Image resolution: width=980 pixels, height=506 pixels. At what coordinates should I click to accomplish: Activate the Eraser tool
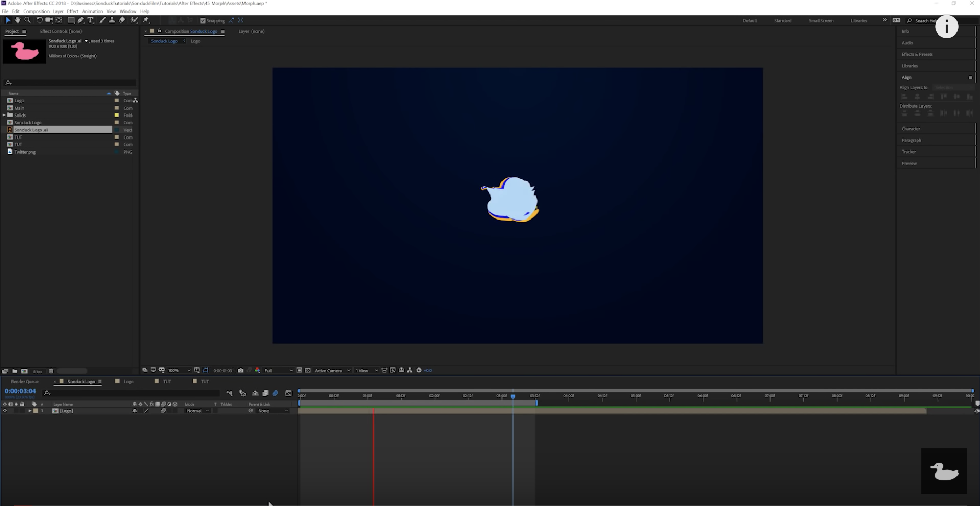coord(122,20)
